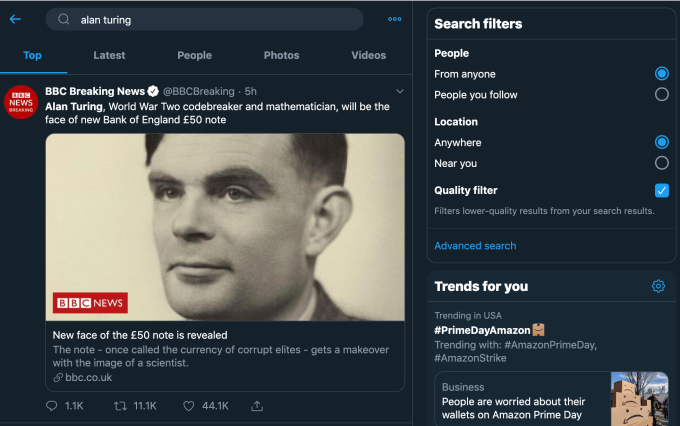680x426 pixels.
Task: Open the Photos tab
Action: tap(281, 55)
